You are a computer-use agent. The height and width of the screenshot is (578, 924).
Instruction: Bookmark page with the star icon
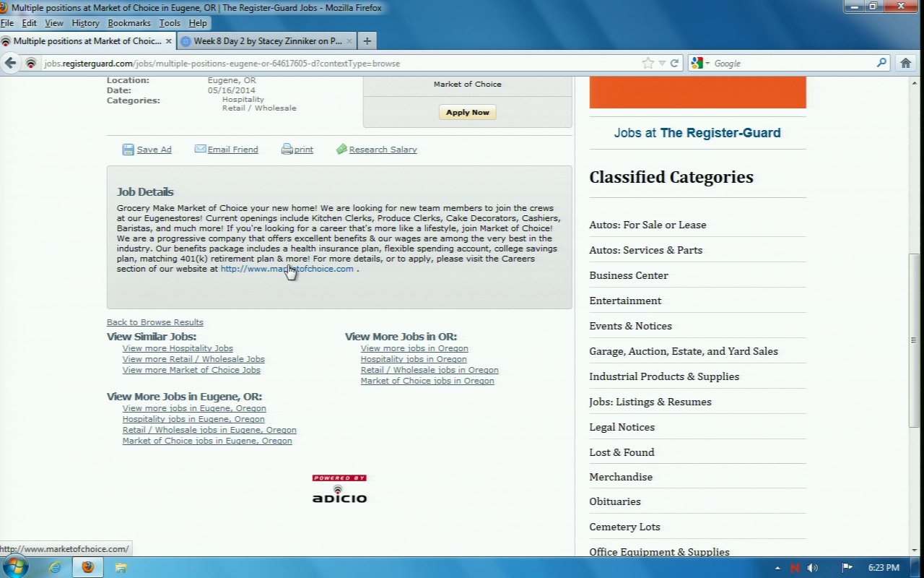tap(648, 64)
